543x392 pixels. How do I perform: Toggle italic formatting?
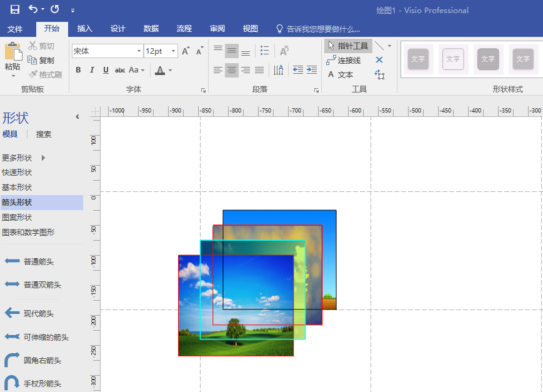(92, 70)
